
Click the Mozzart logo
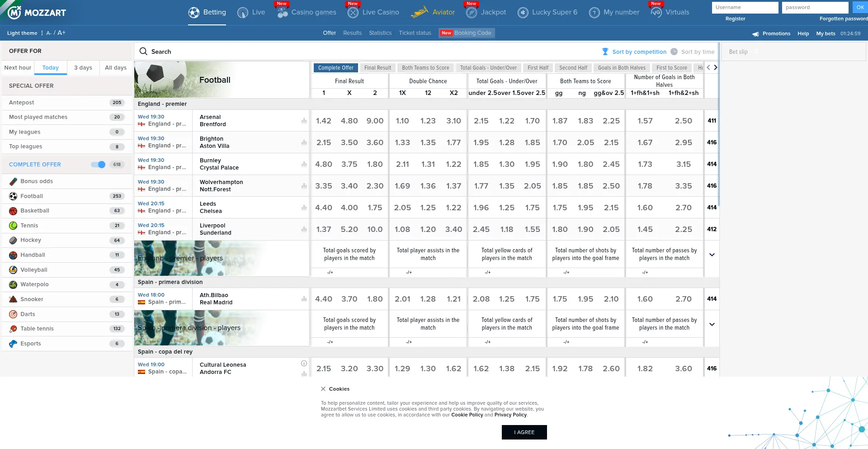[37, 12]
